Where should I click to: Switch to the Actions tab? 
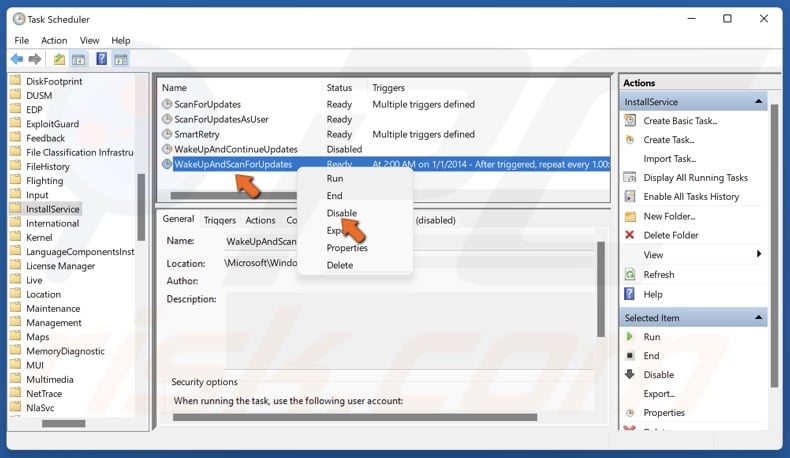click(260, 220)
